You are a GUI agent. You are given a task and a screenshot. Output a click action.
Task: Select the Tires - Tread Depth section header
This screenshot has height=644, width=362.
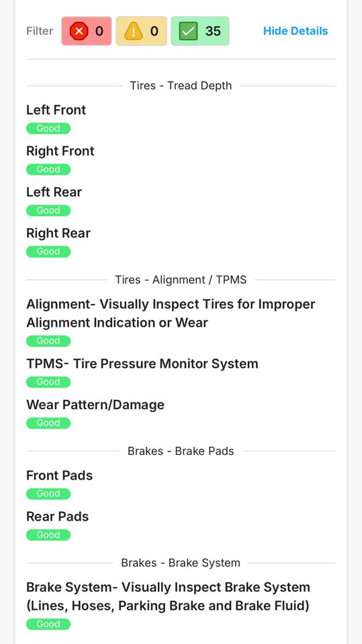click(181, 86)
